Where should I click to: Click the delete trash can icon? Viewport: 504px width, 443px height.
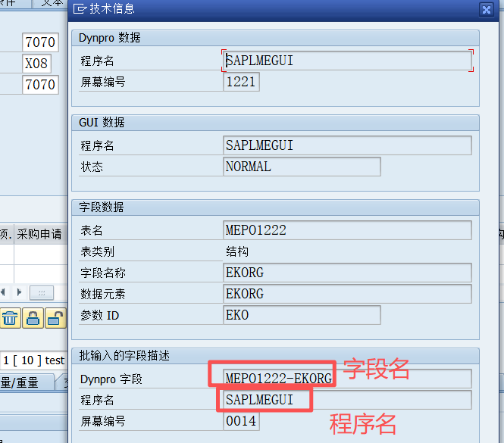click(x=11, y=318)
